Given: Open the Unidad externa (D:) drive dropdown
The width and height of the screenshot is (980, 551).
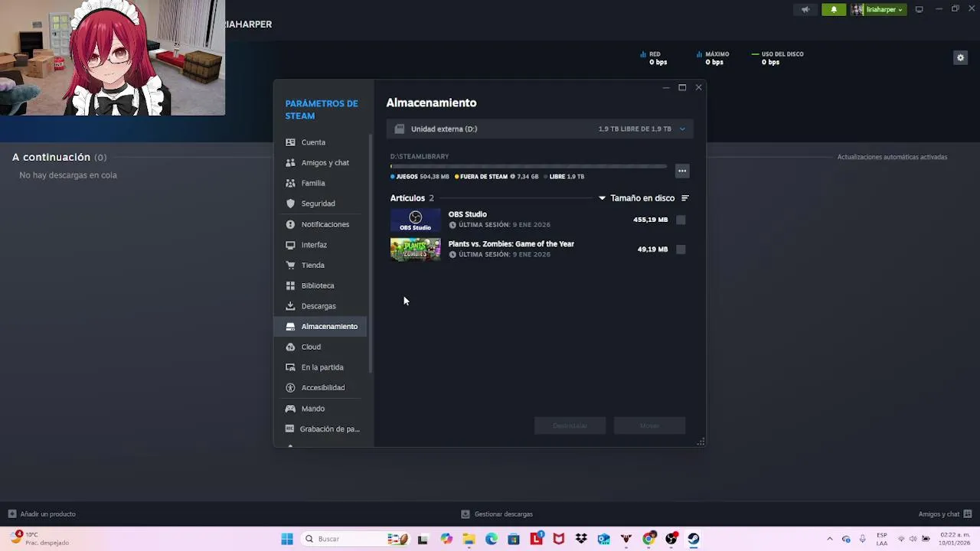Looking at the screenshot, I should pos(540,129).
